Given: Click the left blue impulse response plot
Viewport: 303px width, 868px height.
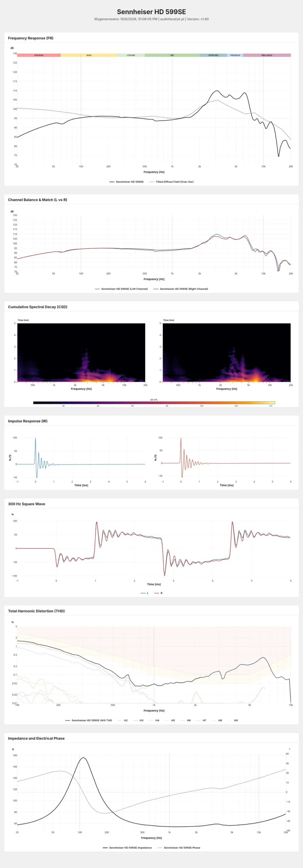Looking at the screenshot, I should tap(81, 458).
